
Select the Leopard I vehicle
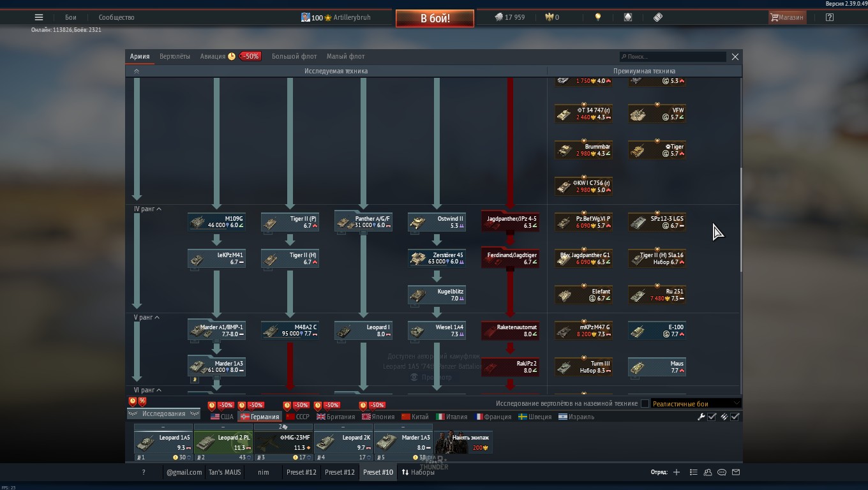364,330
